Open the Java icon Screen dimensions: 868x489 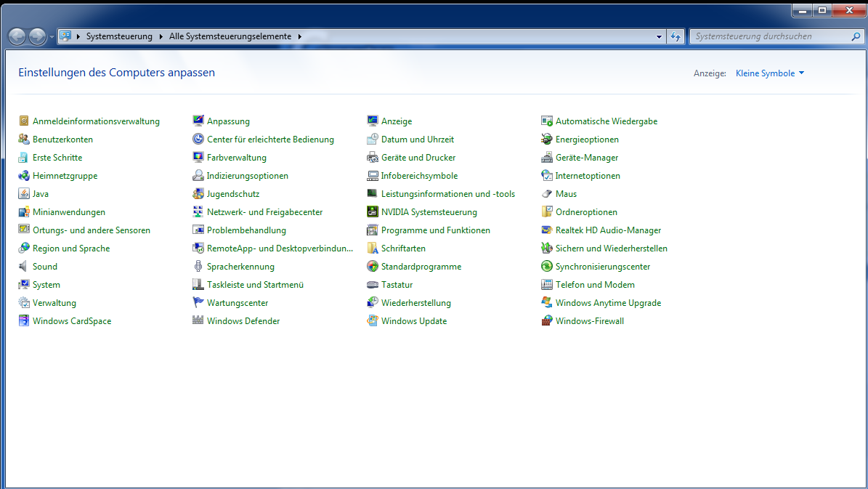click(x=24, y=193)
